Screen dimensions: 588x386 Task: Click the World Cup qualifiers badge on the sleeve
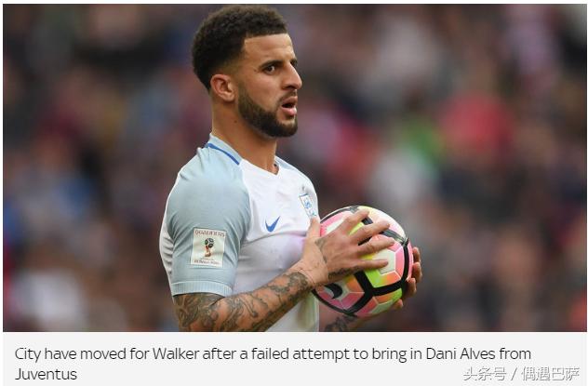[x=208, y=247]
